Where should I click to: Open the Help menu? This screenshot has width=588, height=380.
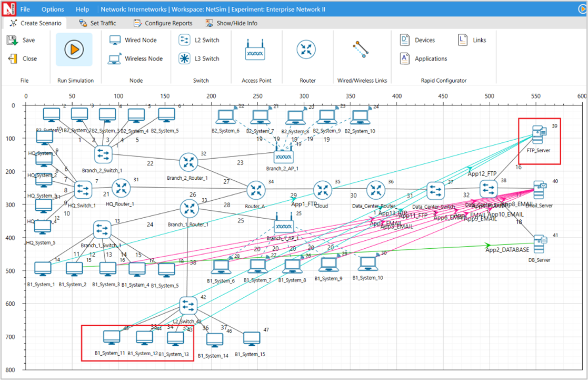[x=82, y=9]
